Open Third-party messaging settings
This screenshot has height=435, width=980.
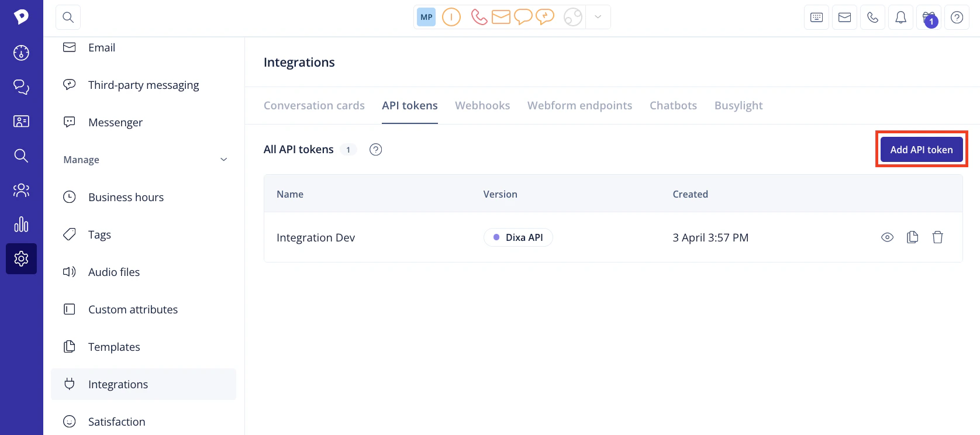pyautogui.click(x=143, y=85)
